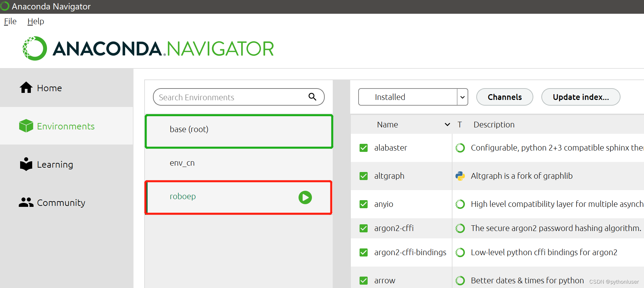Toggle the anyio package checkbox

364,204
